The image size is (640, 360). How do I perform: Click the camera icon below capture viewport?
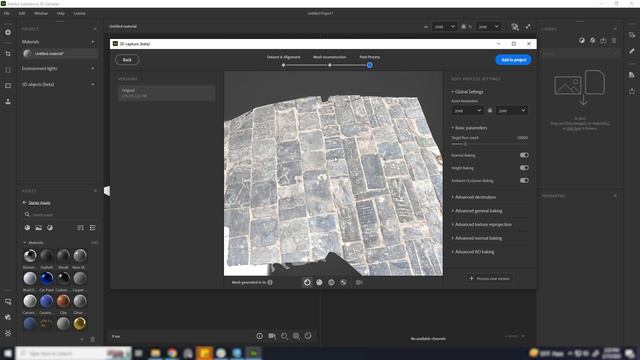pos(359,282)
